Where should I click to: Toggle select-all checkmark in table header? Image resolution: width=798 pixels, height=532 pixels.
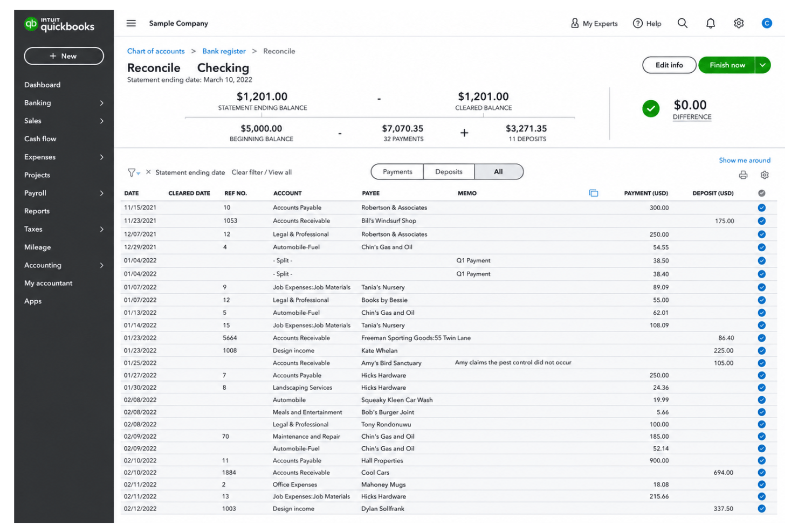pyautogui.click(x=761, y=193)
